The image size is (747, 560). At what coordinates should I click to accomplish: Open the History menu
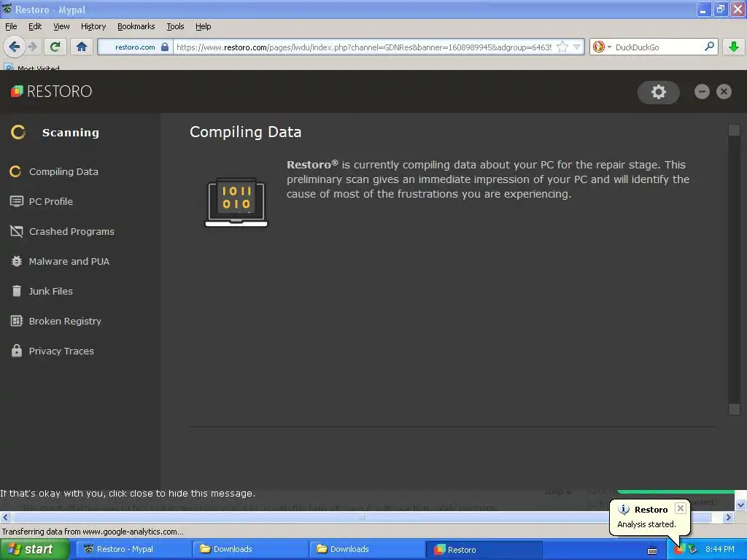(x=93, y=26)
